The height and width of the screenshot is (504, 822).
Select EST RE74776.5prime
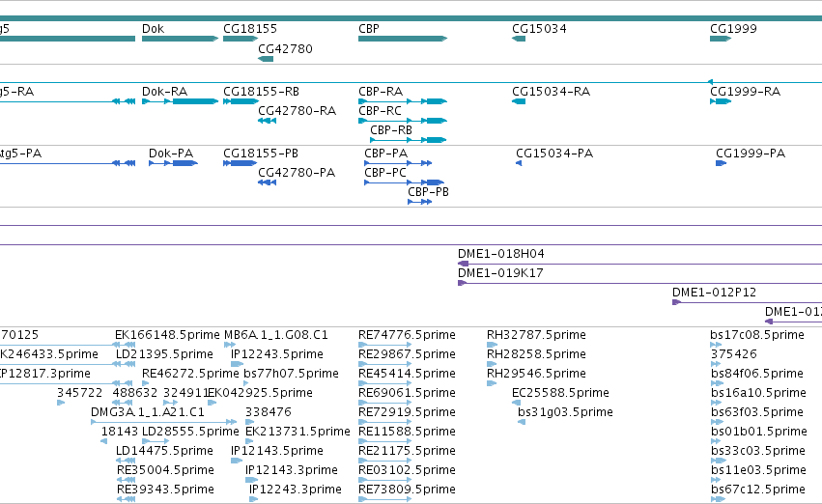407,335
